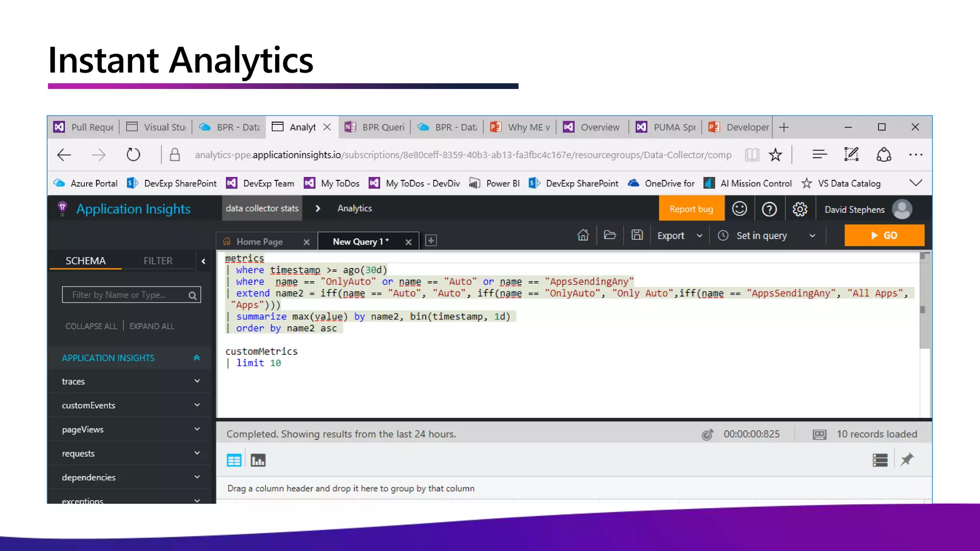Open browser More actions ellipsis
Viewport: 980px width, 551px height.
click(915, 154)
